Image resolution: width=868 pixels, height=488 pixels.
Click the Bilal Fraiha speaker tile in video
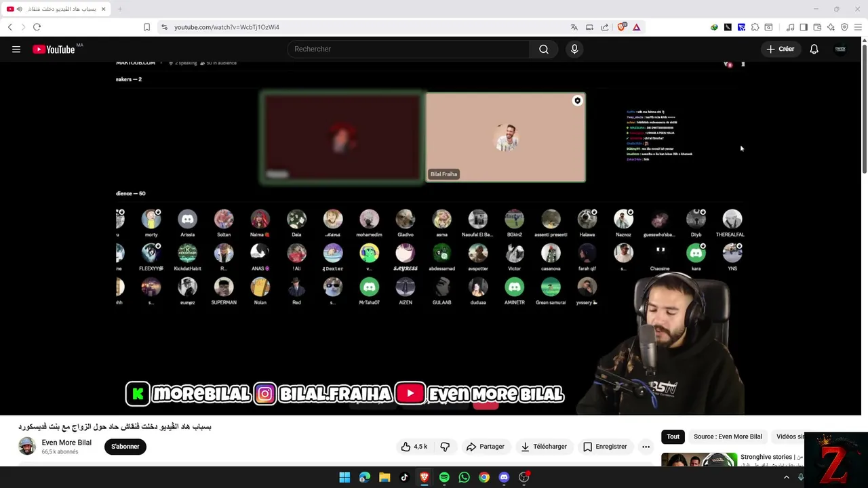(x=505, y=138)
